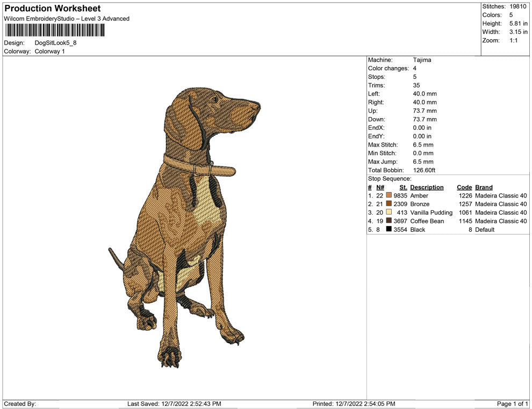The width and height of the screenshot is (532, 409).
Task: Click the Min Stitch value 0.0 mm
Action: click(423, 153)
